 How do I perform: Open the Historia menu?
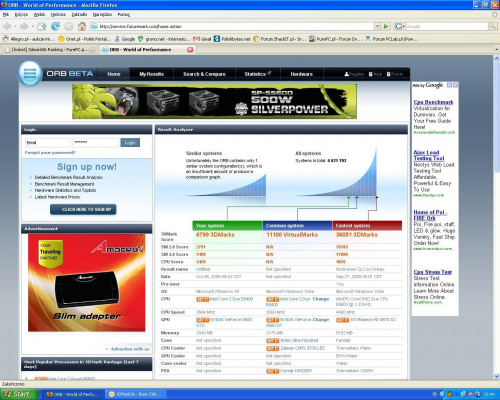[x=58, y=15]
